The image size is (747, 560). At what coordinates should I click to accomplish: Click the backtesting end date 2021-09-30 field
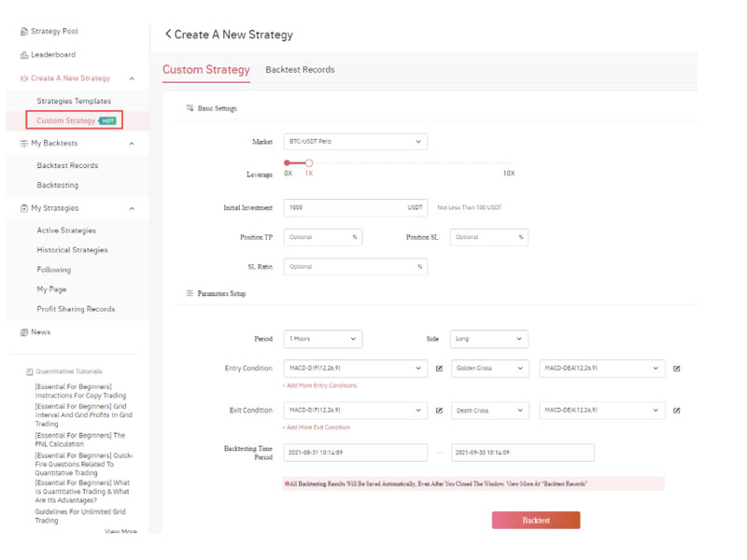click(x=523, y=453)
